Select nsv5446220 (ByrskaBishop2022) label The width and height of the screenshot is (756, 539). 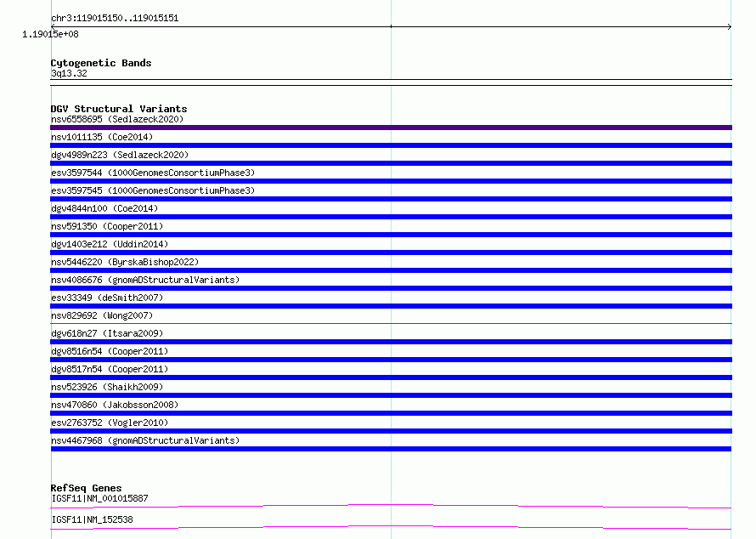click(125, 262)
